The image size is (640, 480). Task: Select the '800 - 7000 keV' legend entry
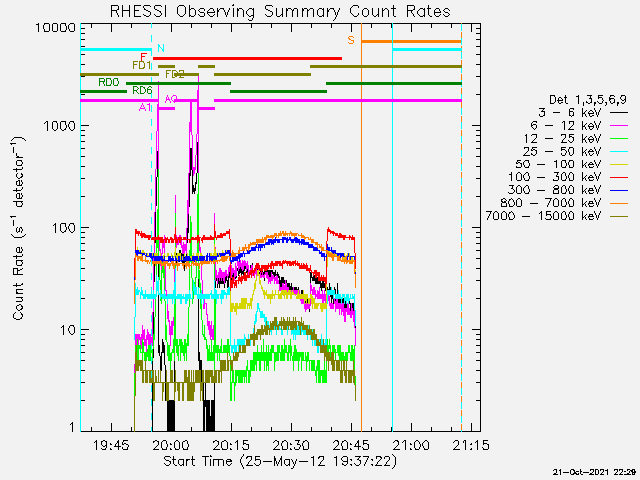coord(564,203)
